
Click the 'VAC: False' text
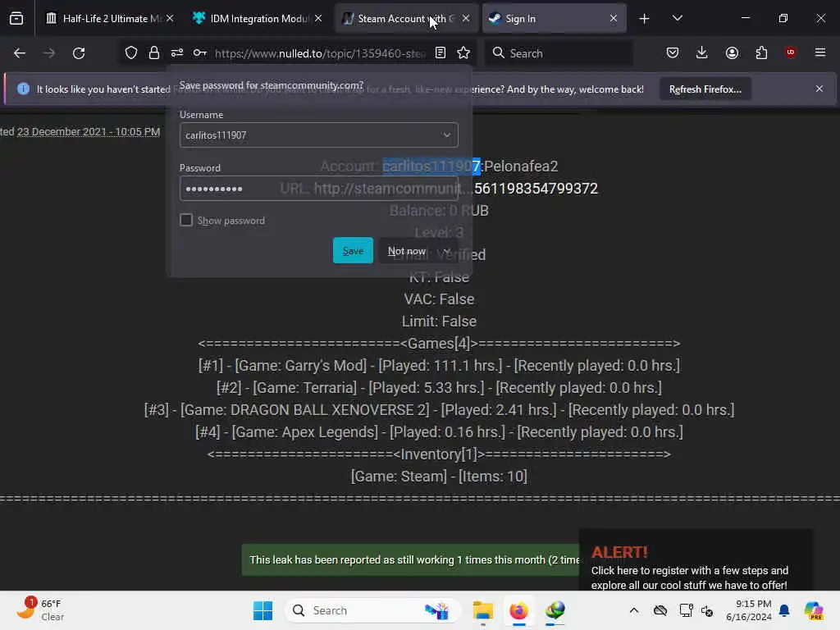tap(439, 299)
